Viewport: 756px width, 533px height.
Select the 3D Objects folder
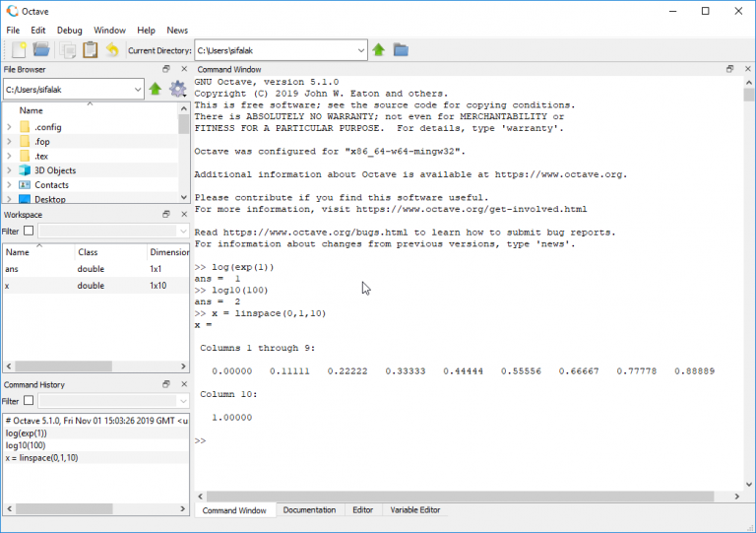click(x=55, y=170)
